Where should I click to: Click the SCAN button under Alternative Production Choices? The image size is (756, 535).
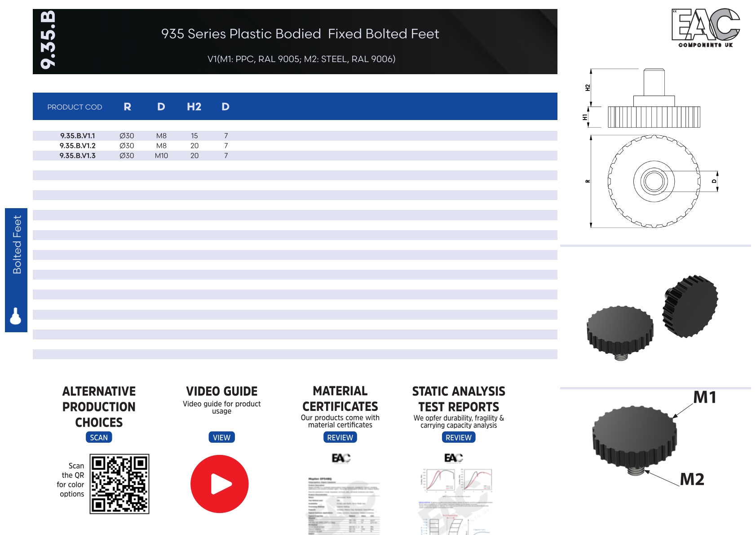click(x=99, y=437)
